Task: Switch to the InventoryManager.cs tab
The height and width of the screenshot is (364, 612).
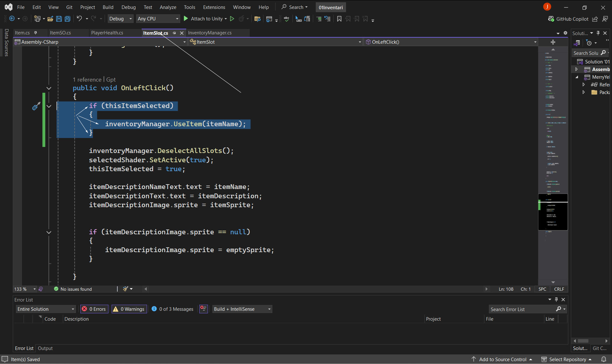Action: (x=210, y=33)
